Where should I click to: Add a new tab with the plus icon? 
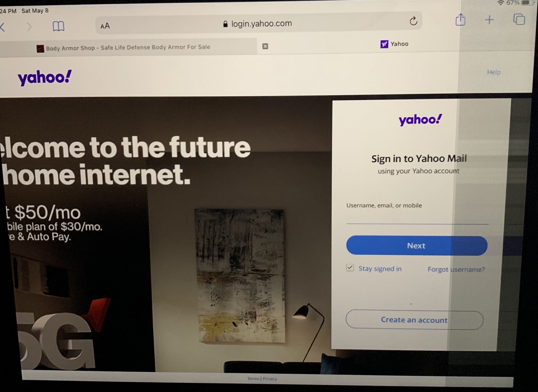(489, 20)
